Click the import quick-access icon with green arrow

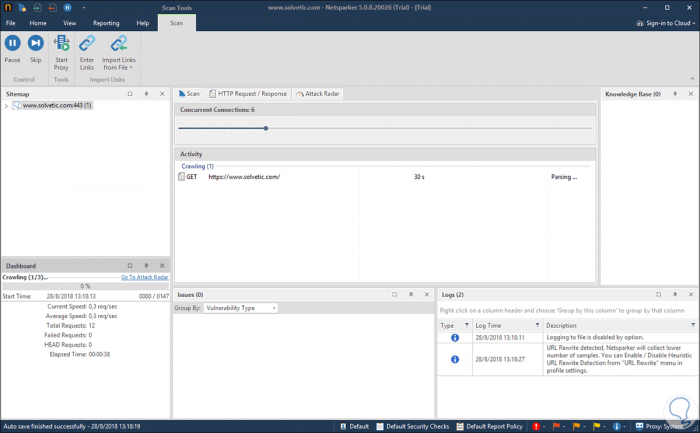click(x=38, y=8)
